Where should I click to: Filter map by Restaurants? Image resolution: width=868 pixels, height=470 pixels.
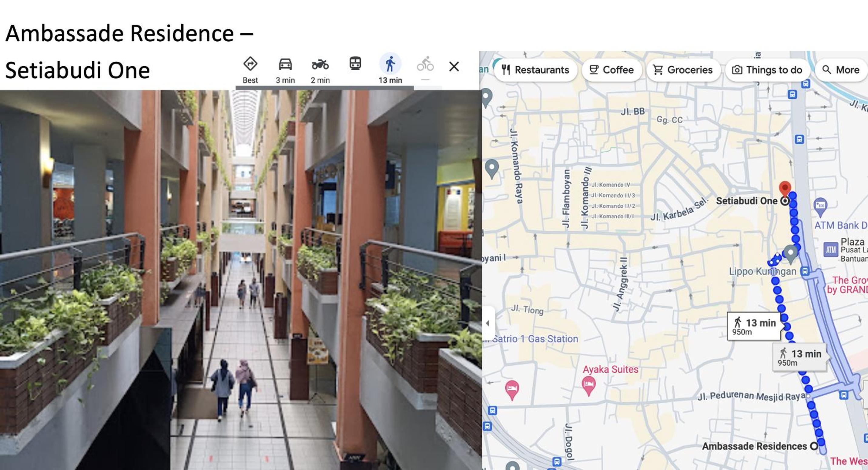coord(535,70)
